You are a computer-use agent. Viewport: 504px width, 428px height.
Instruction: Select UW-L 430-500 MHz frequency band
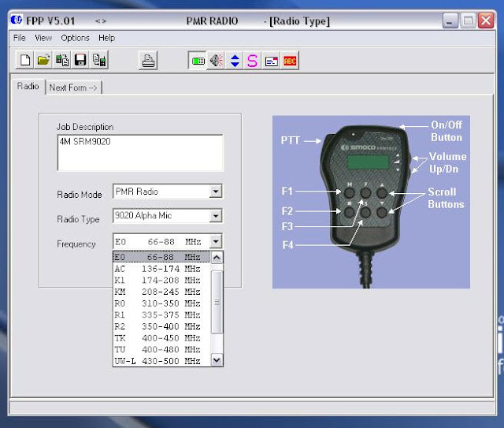click(x=161, y=361)
